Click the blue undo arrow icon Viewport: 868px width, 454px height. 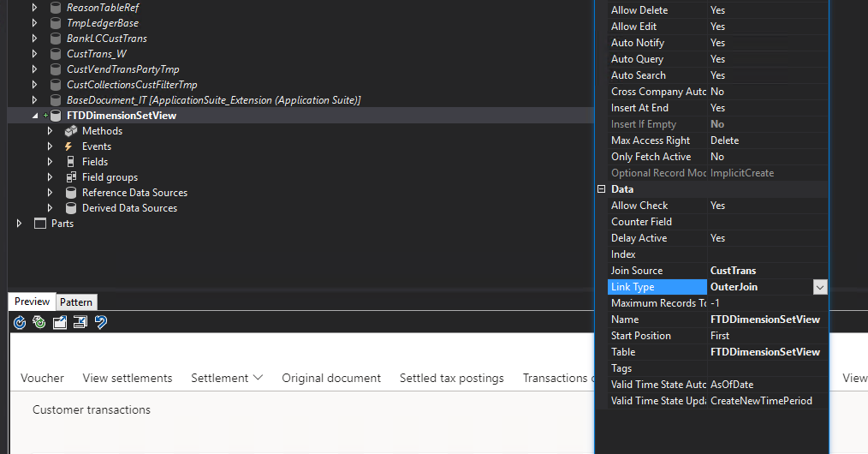(x=101, y=322)
